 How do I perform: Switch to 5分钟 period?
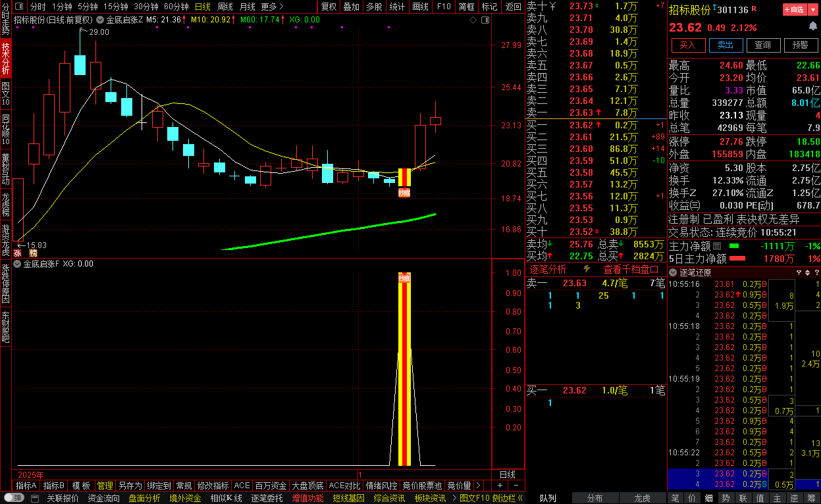pos(88,7)
